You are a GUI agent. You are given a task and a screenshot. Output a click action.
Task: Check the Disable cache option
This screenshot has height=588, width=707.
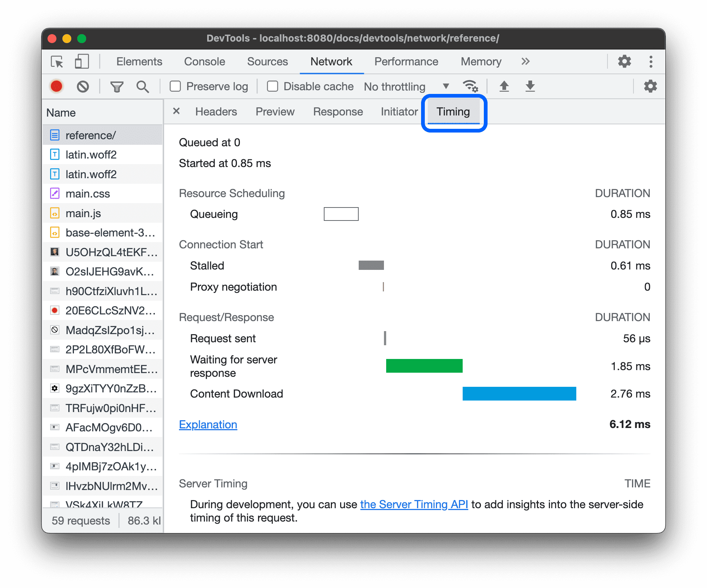[272, 86]
